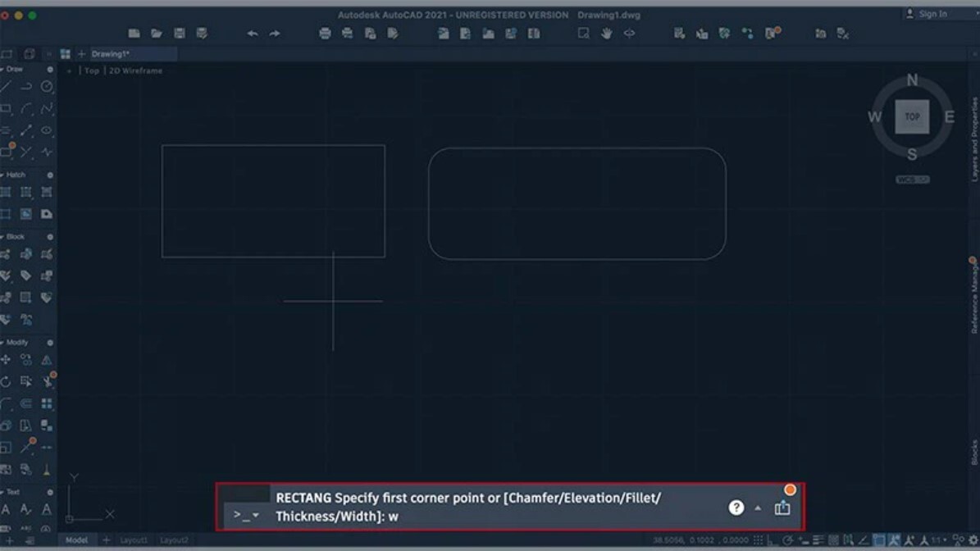Screen dimensions: 980x551
Task: Select the Rectangle tool in Draw panel
Action: (x=6, y=109)
